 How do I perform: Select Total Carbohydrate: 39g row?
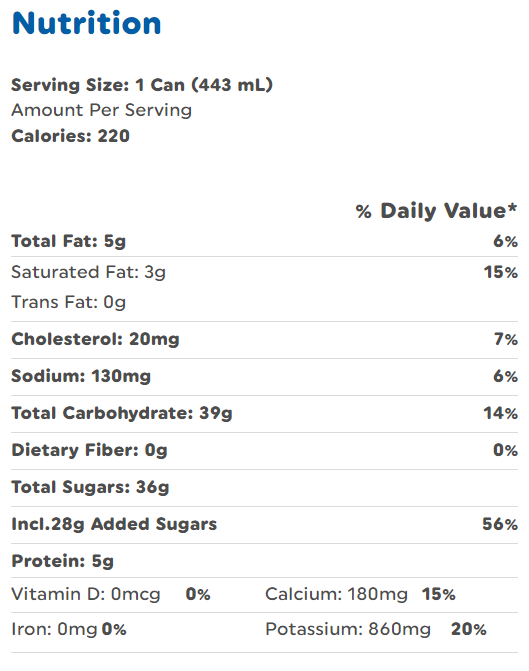pyautogui.click(x=264, y=413)
